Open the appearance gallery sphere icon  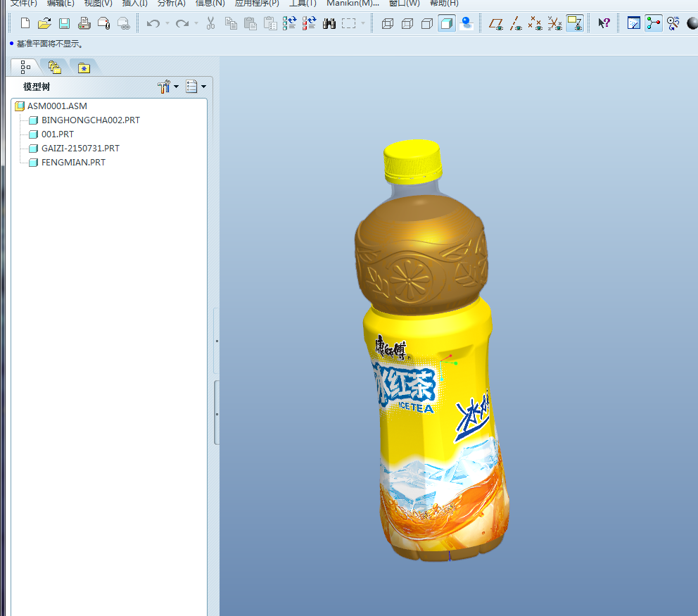(x=692, y=23)
